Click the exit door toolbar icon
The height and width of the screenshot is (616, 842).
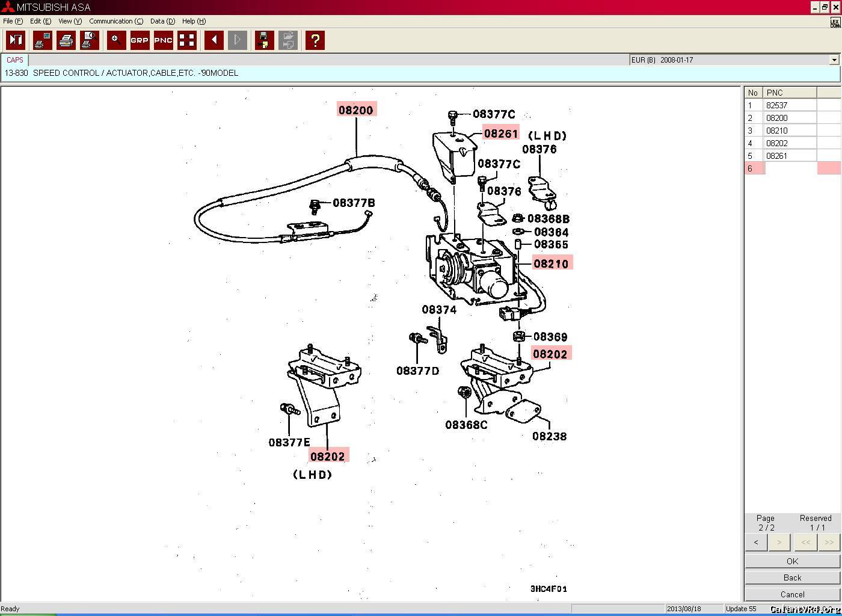pyautogui.click(x=16, y=40)
